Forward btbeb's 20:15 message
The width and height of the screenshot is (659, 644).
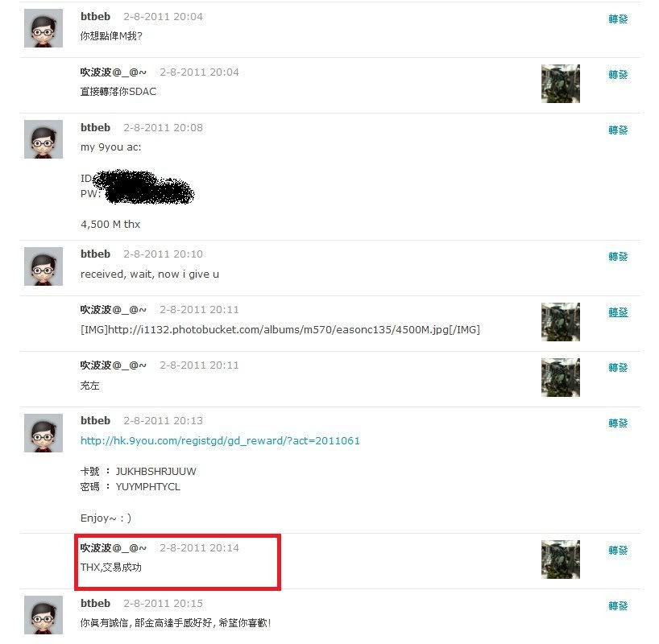coord(618,606)
